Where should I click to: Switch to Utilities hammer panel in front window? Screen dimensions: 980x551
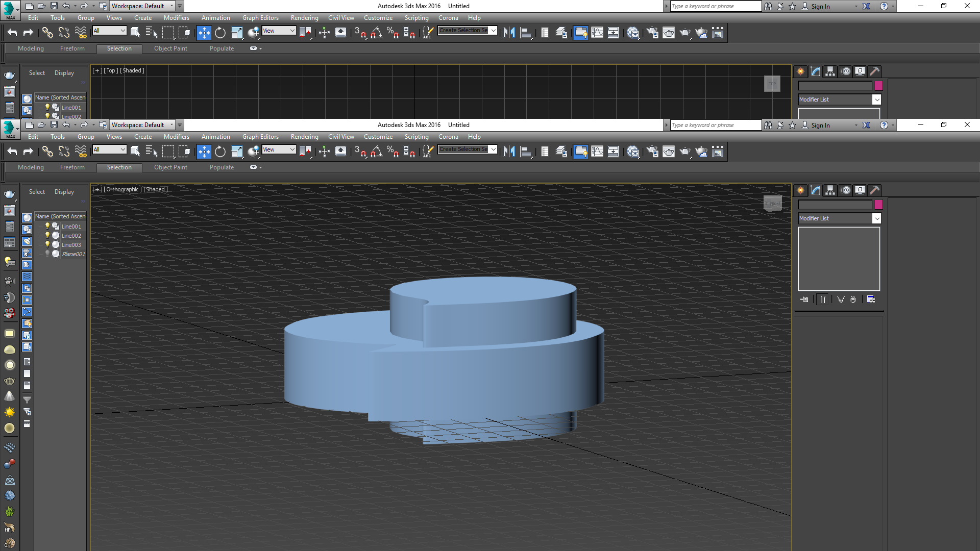[x=874, y=190]
